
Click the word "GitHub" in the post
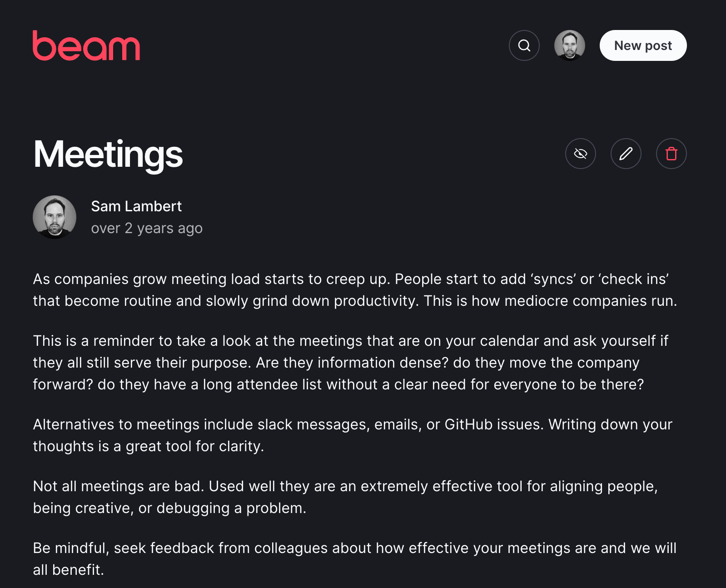(x=468, y=424)
